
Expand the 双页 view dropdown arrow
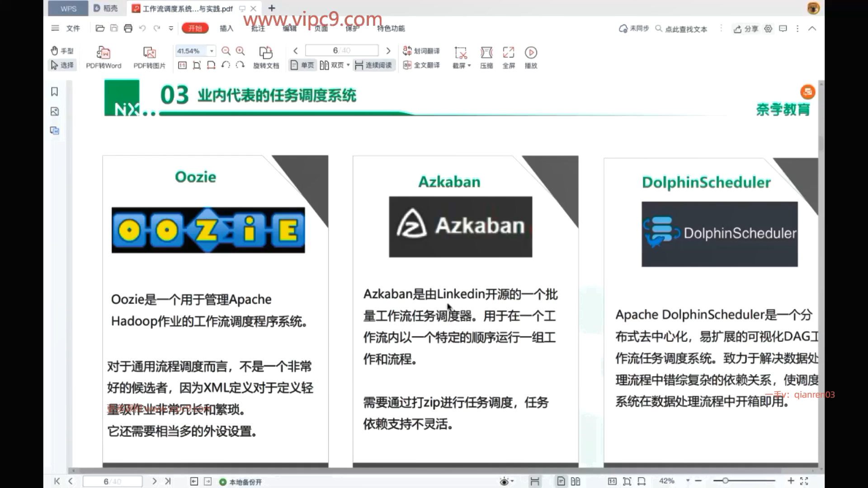pyautogui.click(x=348, y=66)
